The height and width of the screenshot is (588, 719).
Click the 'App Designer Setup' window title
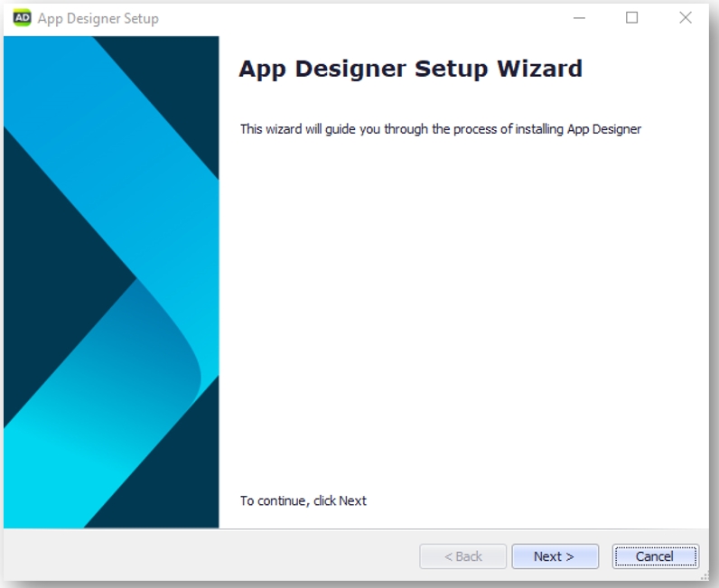coord(98,19)
